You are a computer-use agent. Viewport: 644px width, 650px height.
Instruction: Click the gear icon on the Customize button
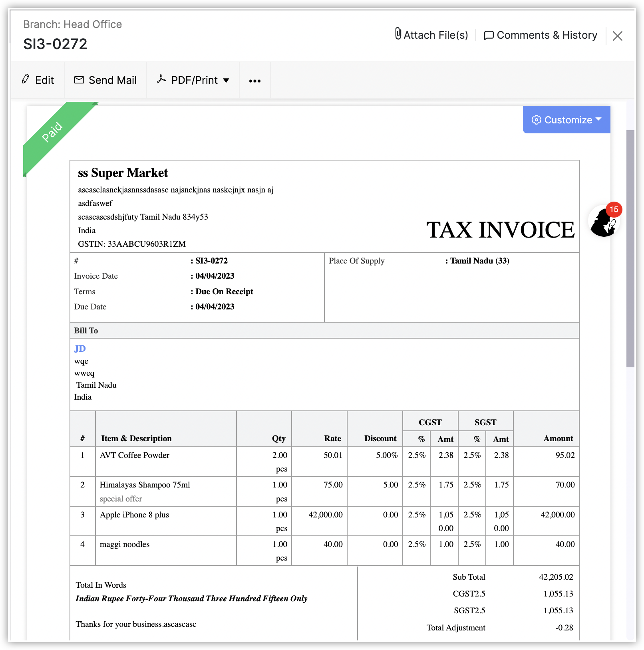pyautogui.click(x=536, y=120)
